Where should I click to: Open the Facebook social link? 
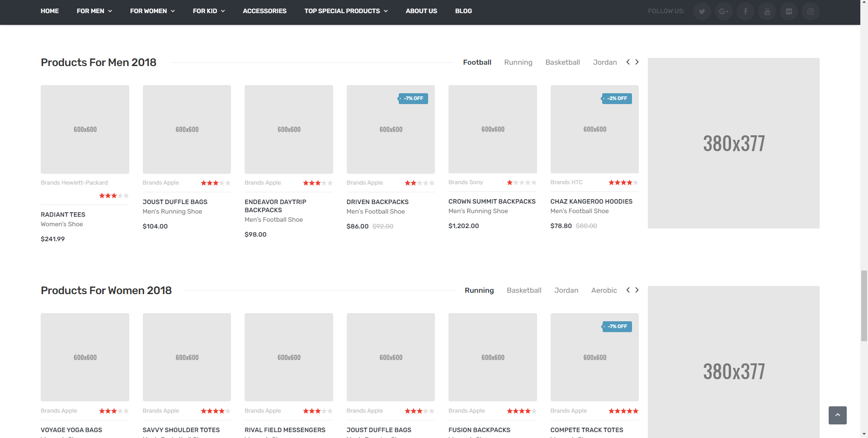745,11
